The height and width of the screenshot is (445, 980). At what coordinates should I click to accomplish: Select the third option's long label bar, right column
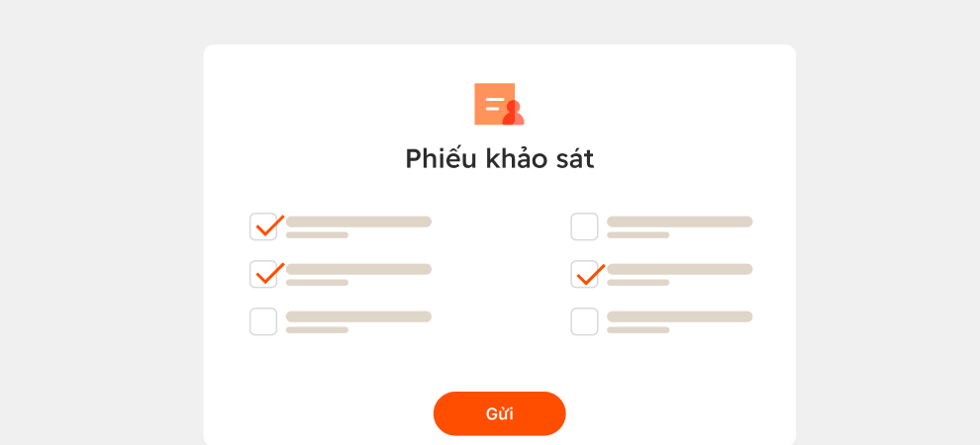pyautogui.click(x=679, y=316)
